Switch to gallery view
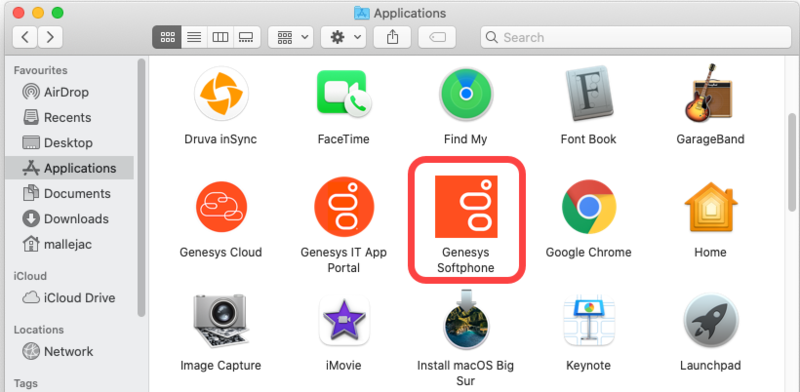This screenshot has width=800, height=392. pyautogui.click(x=247, y=37)
